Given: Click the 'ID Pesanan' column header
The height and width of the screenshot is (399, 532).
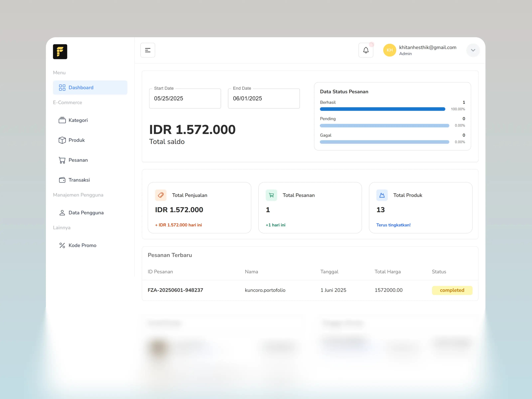Looking at the screenshot, I should point(160,271).
